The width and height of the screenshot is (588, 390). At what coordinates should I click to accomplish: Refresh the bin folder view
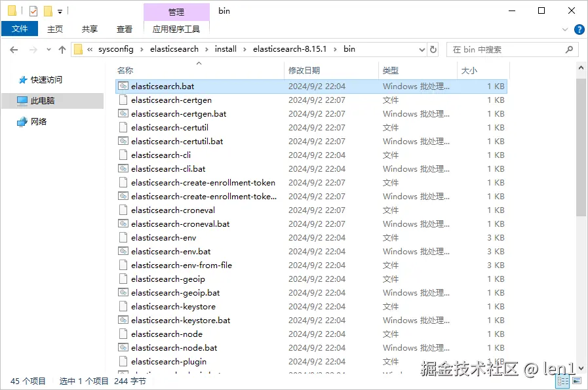click(x=433, y=50)
